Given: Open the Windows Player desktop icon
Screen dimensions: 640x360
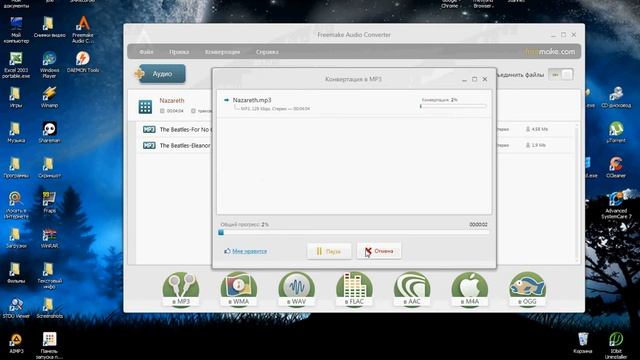Looking at the screenshot, I should pyautogui.click(x=49, y=64).
